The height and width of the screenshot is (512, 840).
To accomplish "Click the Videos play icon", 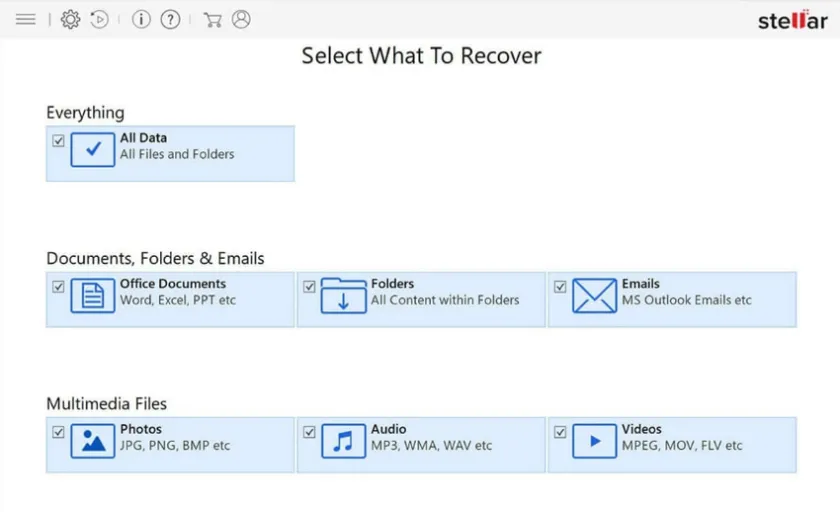I will [594, 442].
